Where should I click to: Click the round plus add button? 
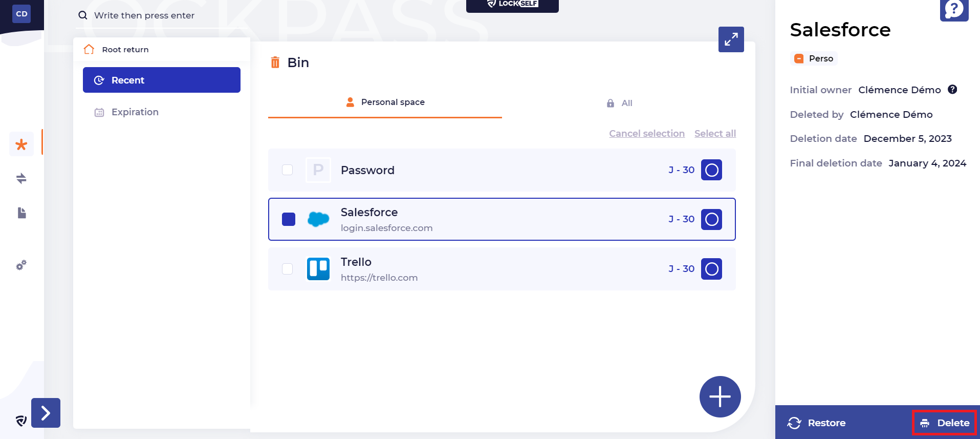720,396
